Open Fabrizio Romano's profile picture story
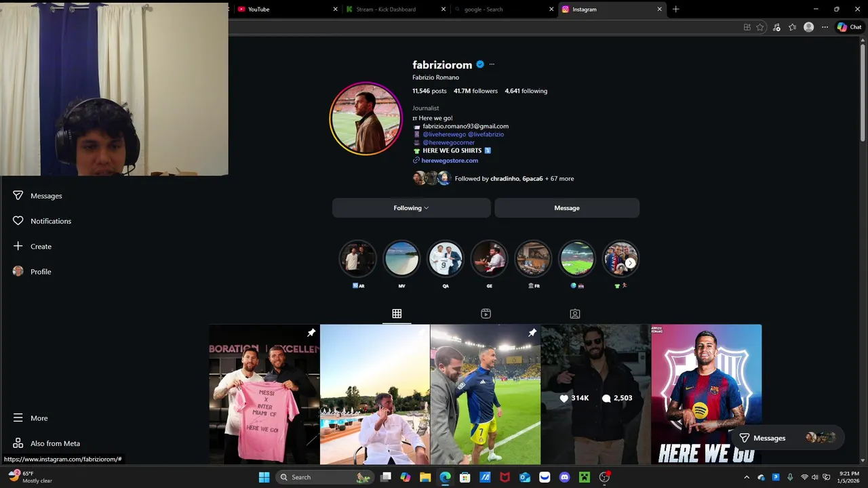 [x=366, y=119]
